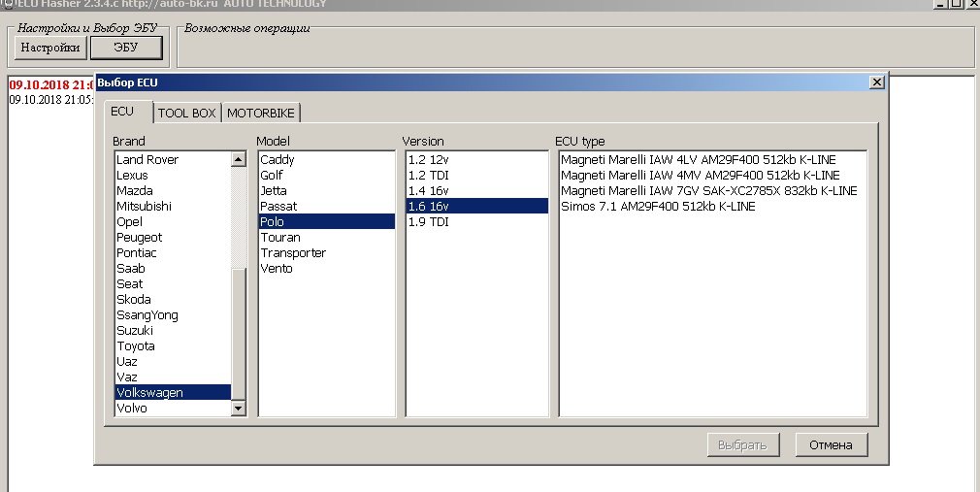Click the Выбрать select button

(x=743, y=445)
